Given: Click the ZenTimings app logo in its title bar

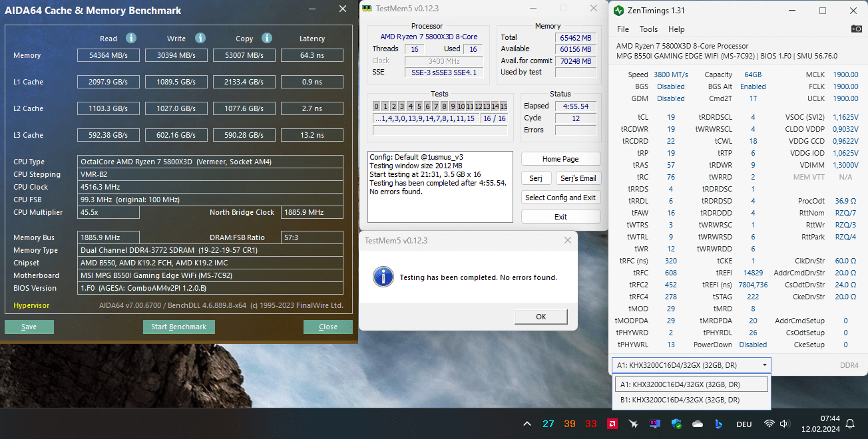Looking at the screenshot, I should point(619,11).
